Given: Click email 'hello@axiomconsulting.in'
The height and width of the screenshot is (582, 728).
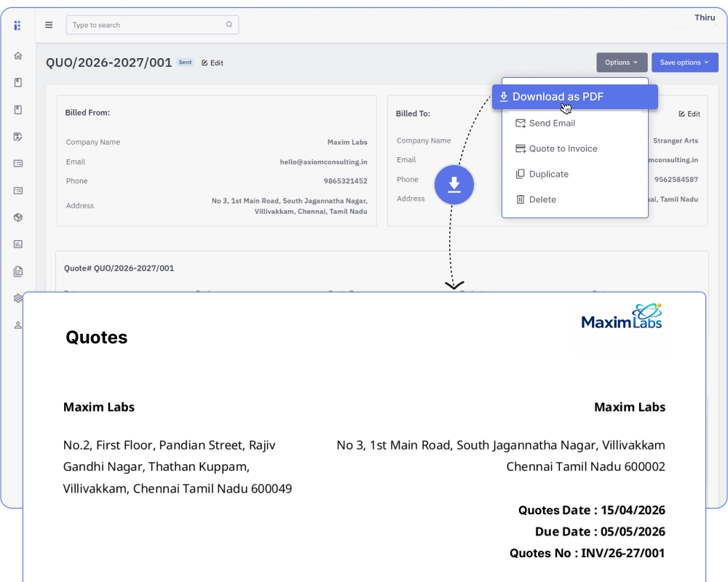Looking at the screenshot, I should 324,162.
